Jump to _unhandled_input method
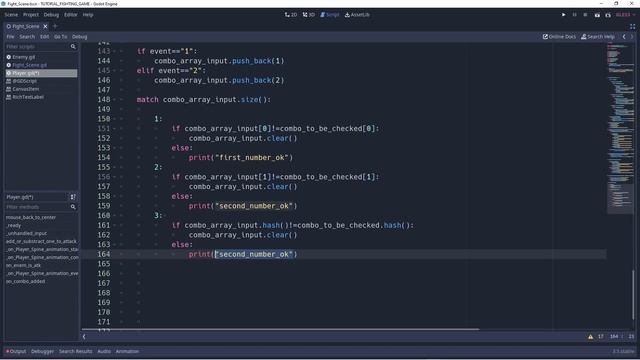 point(27,233)
